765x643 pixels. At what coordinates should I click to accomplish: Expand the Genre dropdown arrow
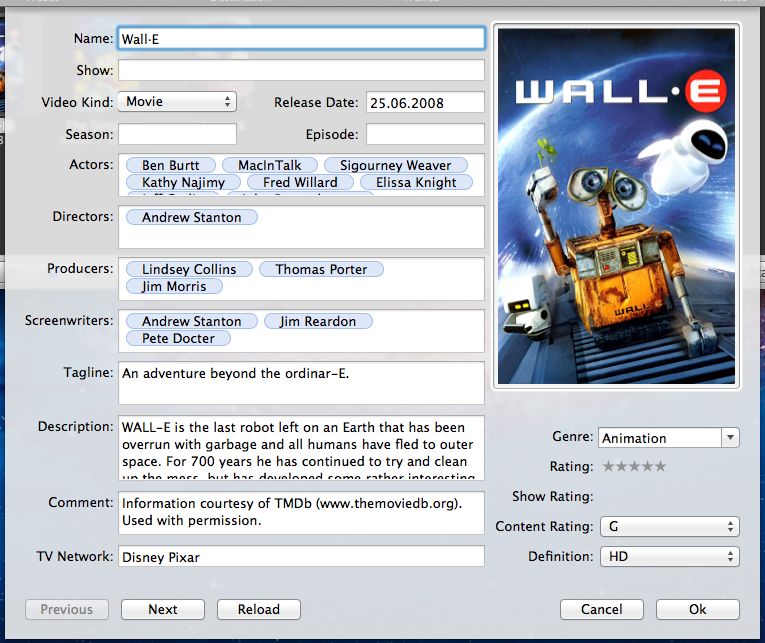click(x=730, y=438)
